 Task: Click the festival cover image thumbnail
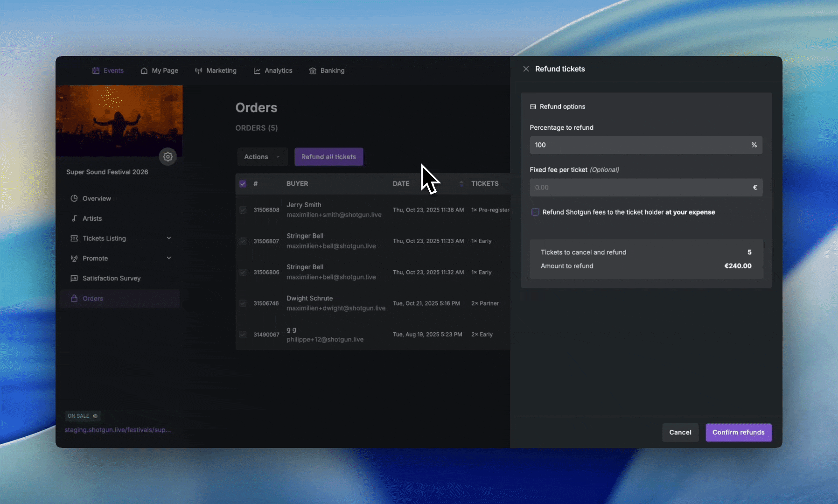coord(119,120)
